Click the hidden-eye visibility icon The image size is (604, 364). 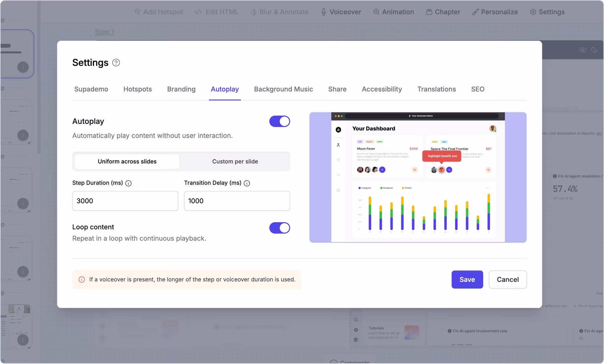coord(583,50)
